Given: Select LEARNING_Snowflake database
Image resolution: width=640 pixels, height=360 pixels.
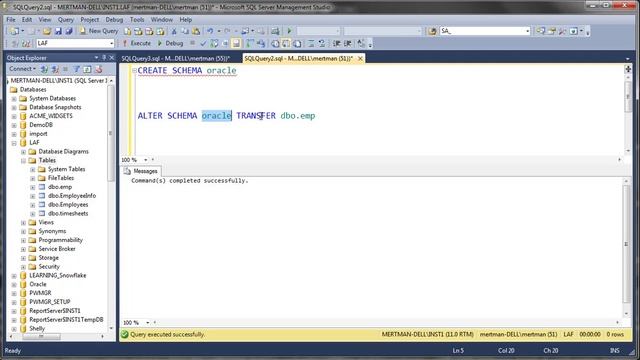Looking at the screenshot, I should pos(58,276).
